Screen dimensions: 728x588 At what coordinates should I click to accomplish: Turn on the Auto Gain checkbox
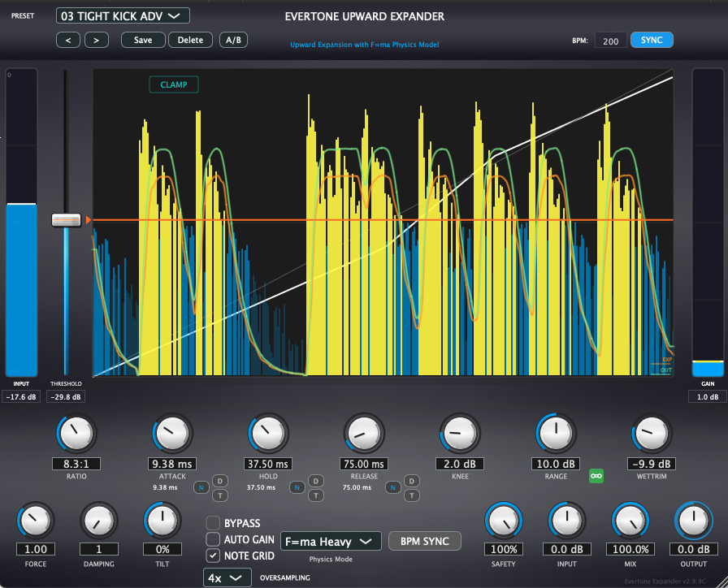pos(213,539)
